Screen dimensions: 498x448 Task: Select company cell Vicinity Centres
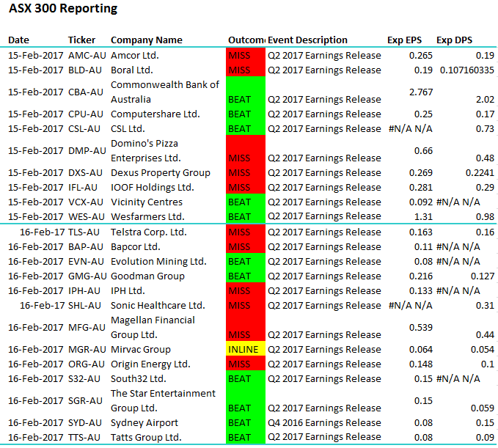pos(147,202)
